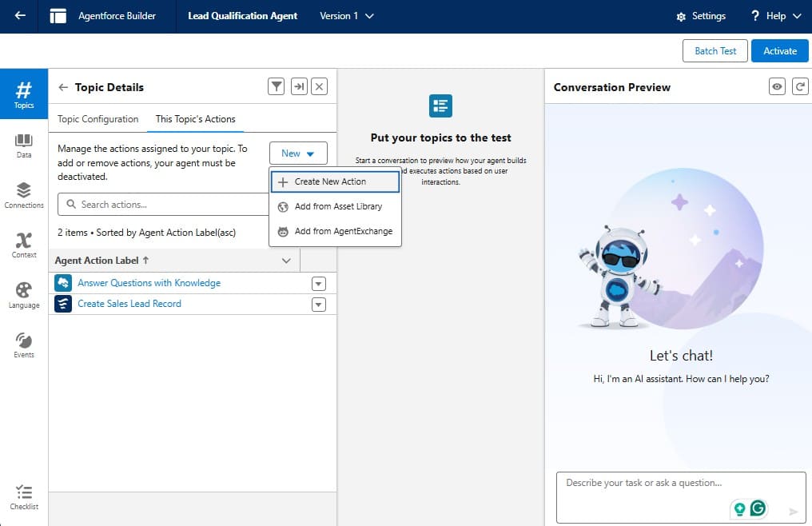
Task: Open the Connections sidebar section
Action: (x=24, y=195)
